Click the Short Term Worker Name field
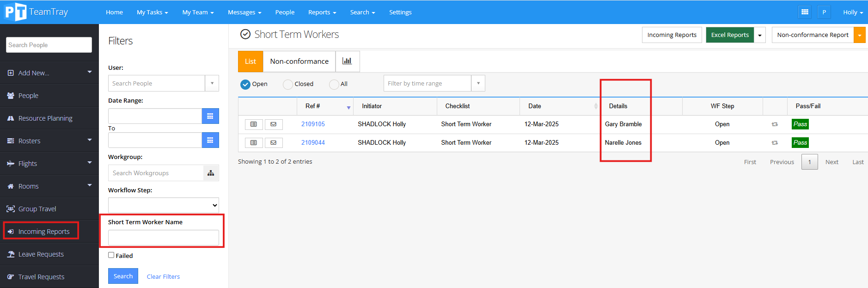Image resolution: width=868 pixels, height=288 pixels. 164,238
